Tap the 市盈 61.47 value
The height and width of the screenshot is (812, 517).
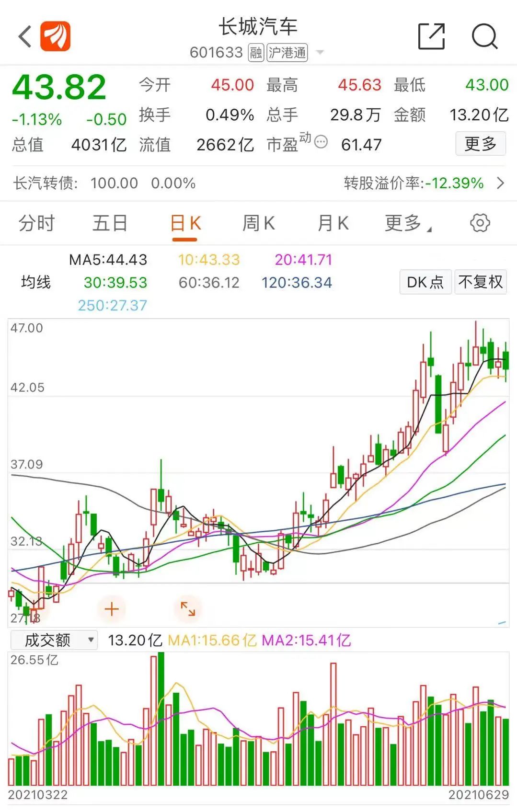[x=361, y=145]
